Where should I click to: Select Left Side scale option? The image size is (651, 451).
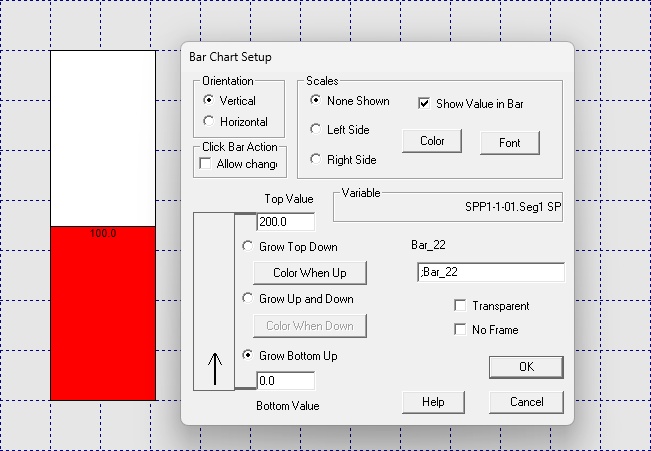click(316, 129)
